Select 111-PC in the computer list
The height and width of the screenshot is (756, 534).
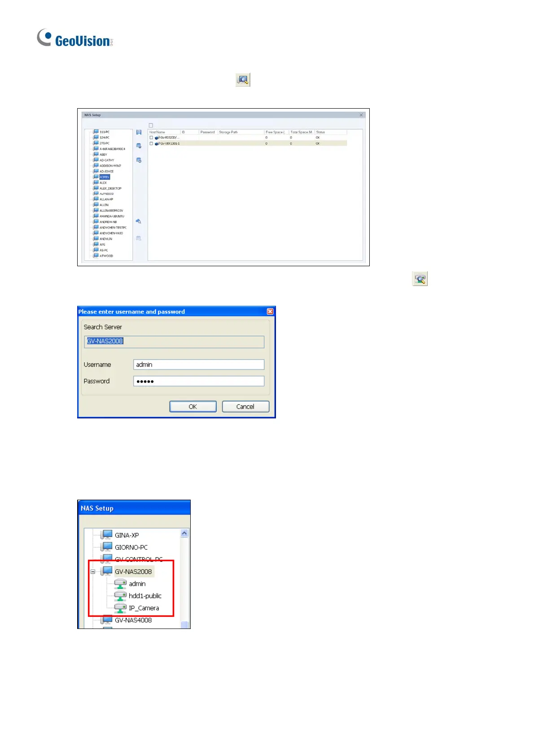tap(105, 132)
